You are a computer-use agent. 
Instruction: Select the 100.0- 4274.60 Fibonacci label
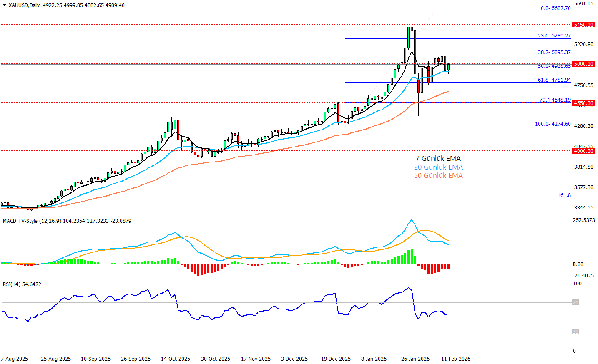pos(553,124)
